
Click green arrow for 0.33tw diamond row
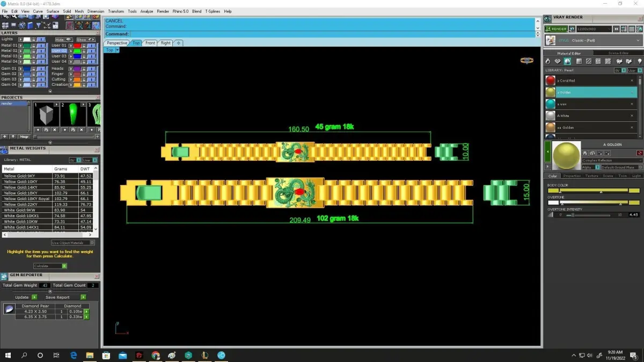86,317
